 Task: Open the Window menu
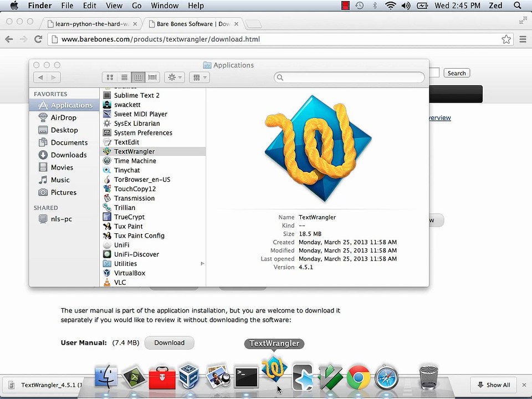pyautogui.click(x=165, y=6)
